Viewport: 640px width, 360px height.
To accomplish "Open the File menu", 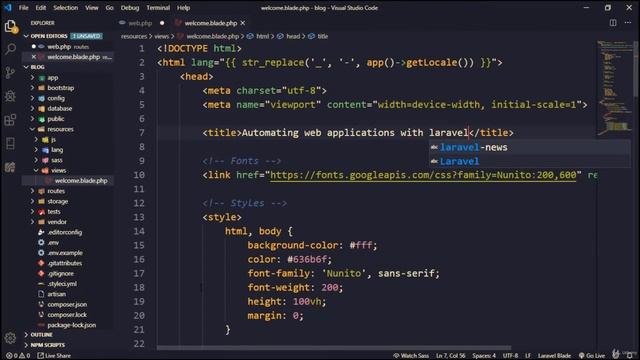I will coord(23,8).
